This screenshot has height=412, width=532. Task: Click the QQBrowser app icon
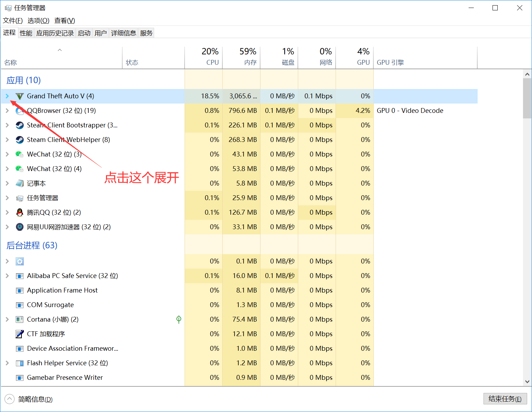click(20, 111)
